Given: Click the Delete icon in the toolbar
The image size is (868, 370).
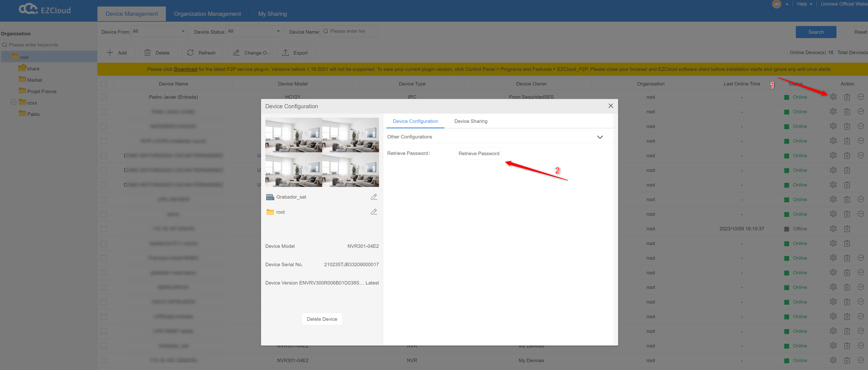Looking at the screenshot, I should pos(148,53).
